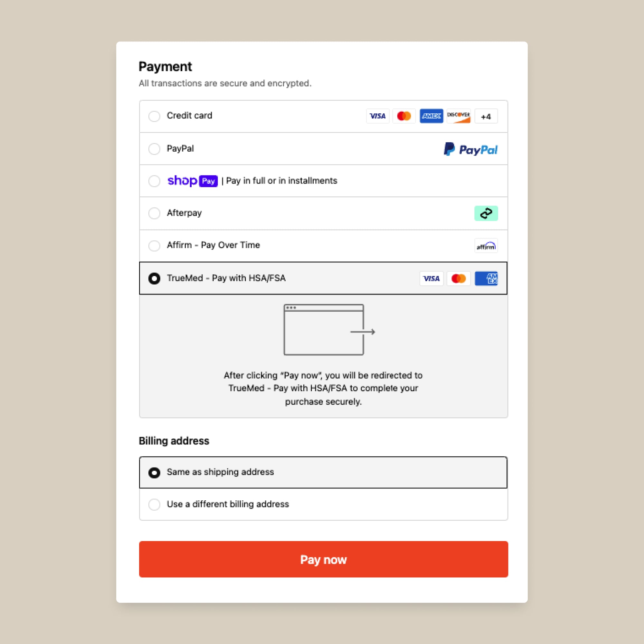Viewport: 644px width, 644px height.
Task: Click the Visa icon in Credit card row
Action: pos(377,116)
